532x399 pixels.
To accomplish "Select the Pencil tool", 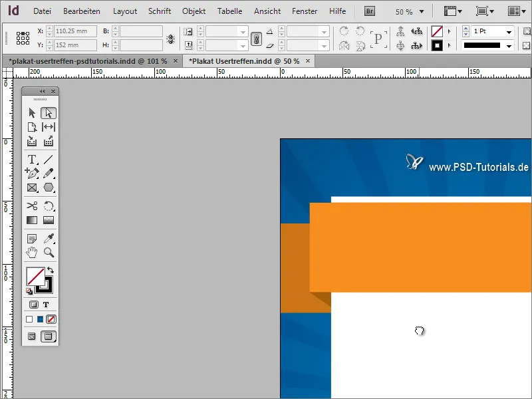I will [x=49, y=173].
